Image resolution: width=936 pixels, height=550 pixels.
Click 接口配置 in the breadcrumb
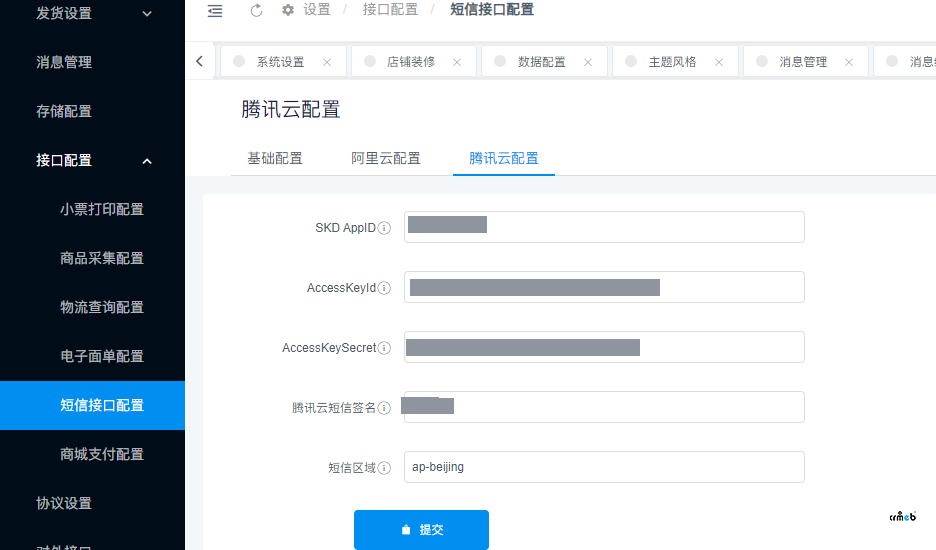(x=390, y=10)
